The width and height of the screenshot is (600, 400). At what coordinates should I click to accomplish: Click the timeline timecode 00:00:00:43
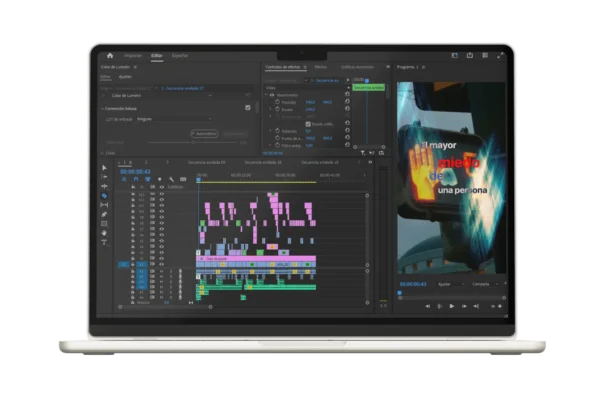[133, 171]
